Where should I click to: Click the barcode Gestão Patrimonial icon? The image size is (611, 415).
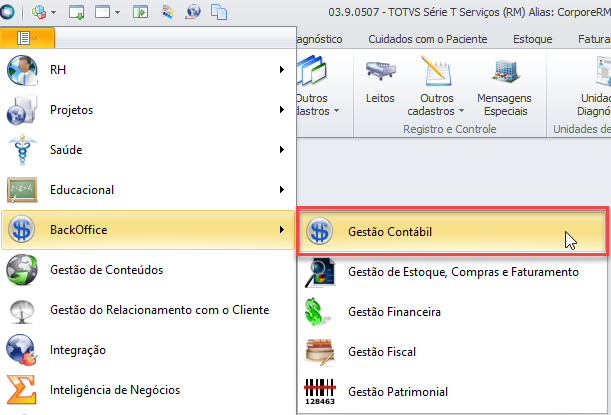tap(320, 392)
